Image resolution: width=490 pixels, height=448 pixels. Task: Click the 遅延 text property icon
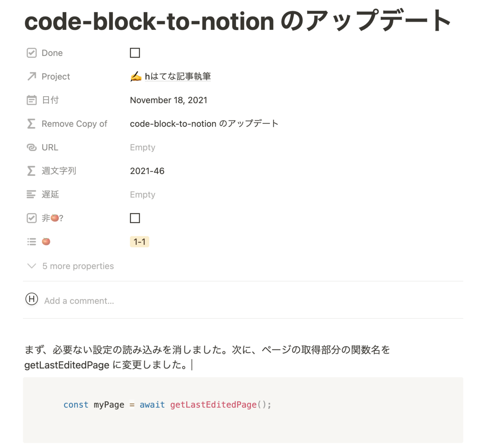[31, 195]
